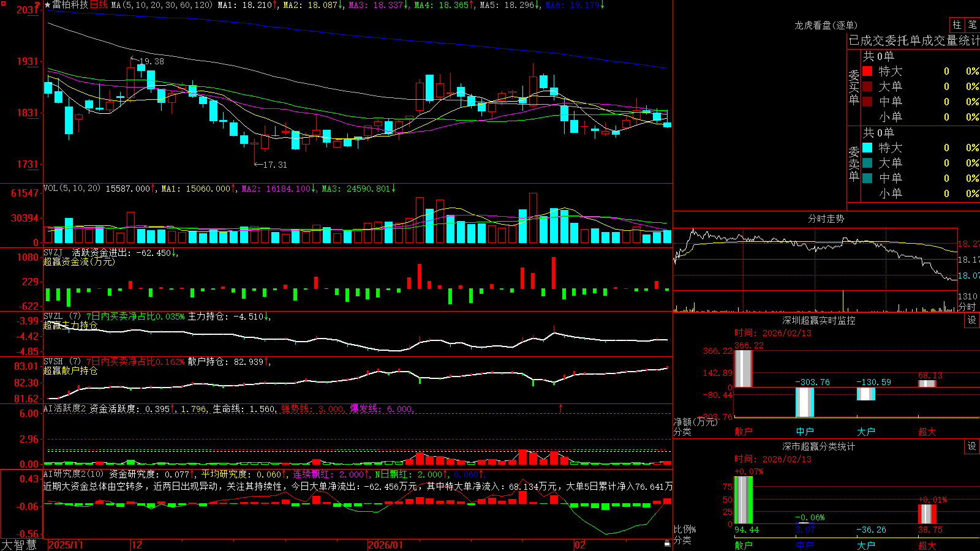Image resolution: width=980 pixels, height=551 pixels.
Task: Toggle the 笔 tick display mode
Action: pyautogui.click(x=972, y=24)
